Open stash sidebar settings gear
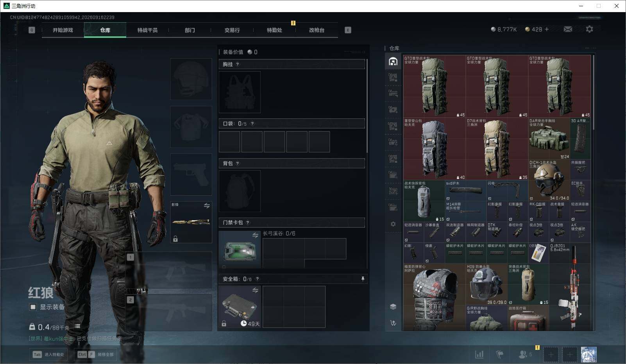The image size is (626, 364). click(393, 224)
